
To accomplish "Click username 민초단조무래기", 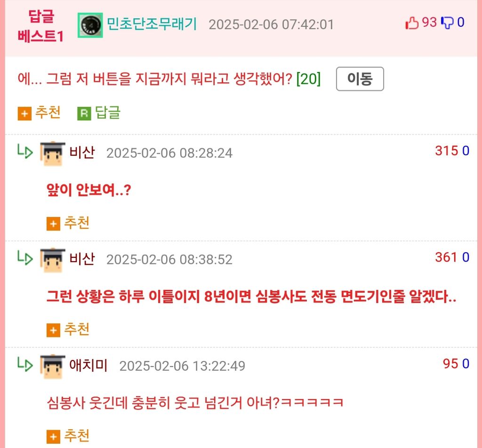I will coord(152,24).
